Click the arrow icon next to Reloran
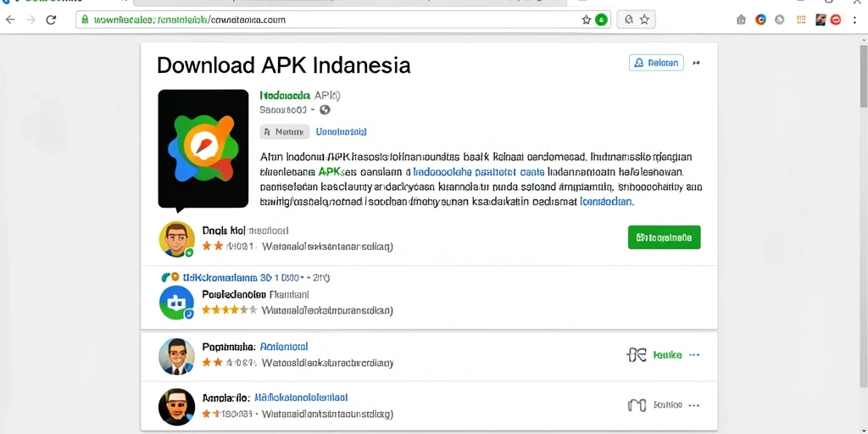The image size is (868, 434). [x=697, y=63]
